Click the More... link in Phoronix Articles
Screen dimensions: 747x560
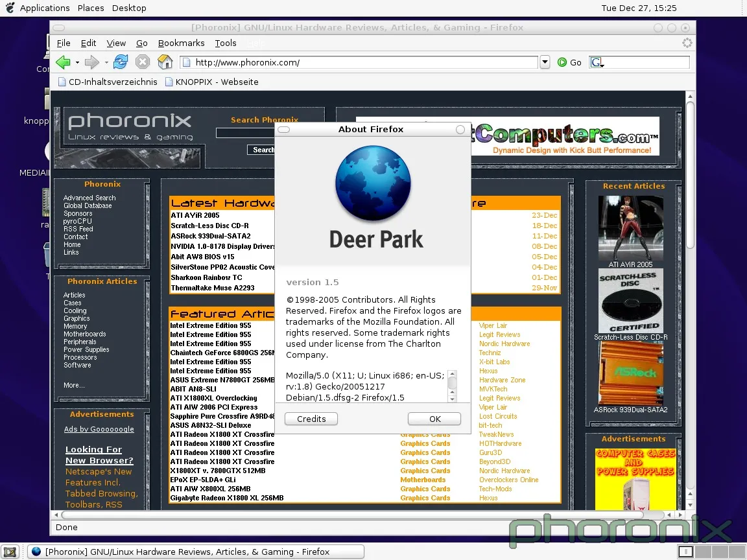[74, 385]
